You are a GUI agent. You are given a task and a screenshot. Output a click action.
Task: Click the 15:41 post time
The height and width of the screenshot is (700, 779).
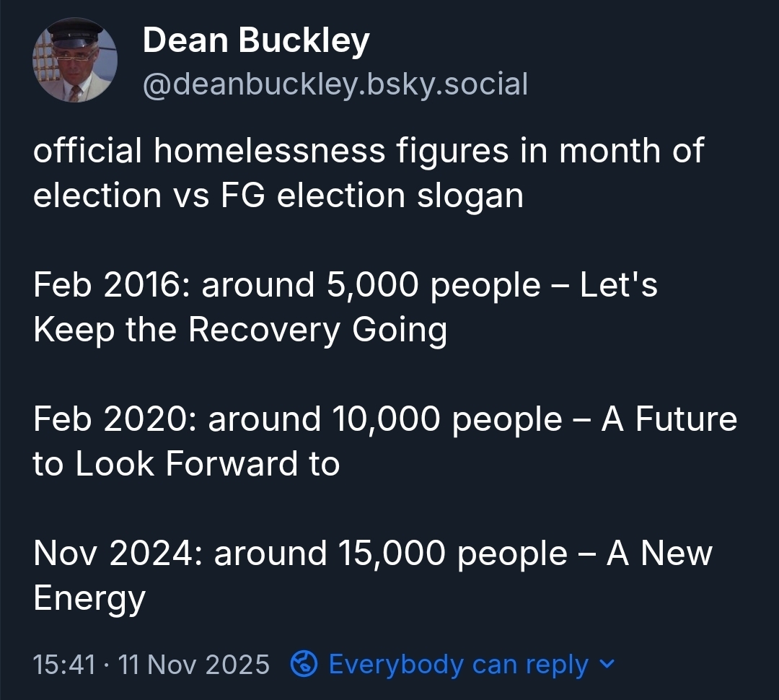pos(64,664)
